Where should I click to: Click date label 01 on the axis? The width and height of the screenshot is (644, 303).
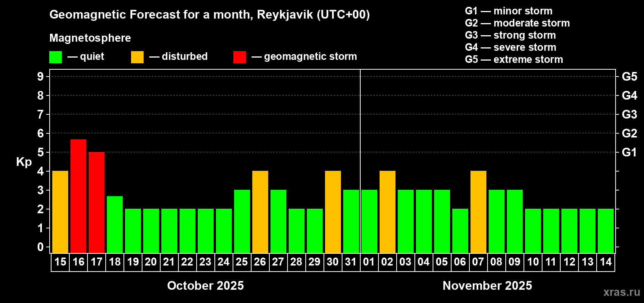pyautogui.click(x=369, y=262)
